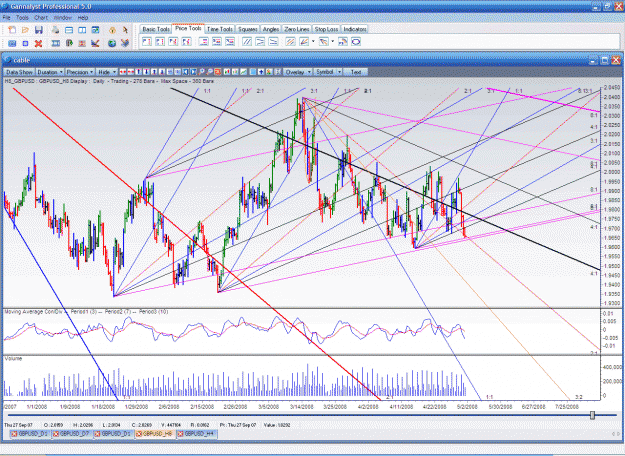Image resolution: width=625 pixels, height=456 pixels.
Task: Select the first Price Tools icon
Action: coord(147,41)
